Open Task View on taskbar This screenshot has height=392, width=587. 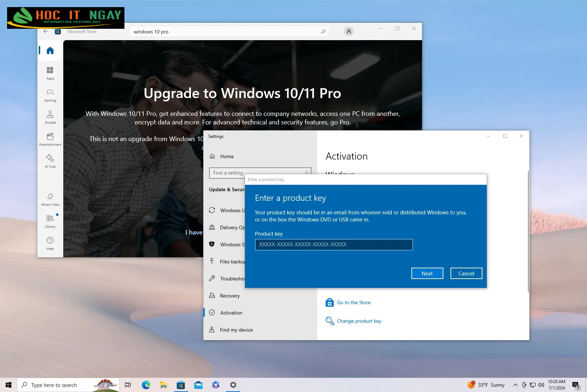tap(128, 385)
